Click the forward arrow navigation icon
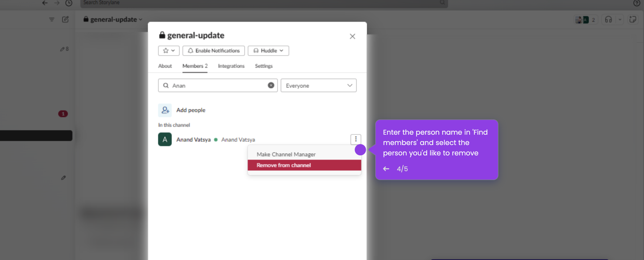644x260 pixels. click(57, 3)
